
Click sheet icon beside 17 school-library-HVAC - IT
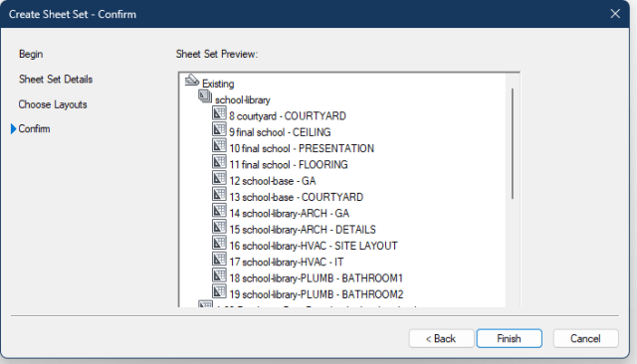point(219,260)
